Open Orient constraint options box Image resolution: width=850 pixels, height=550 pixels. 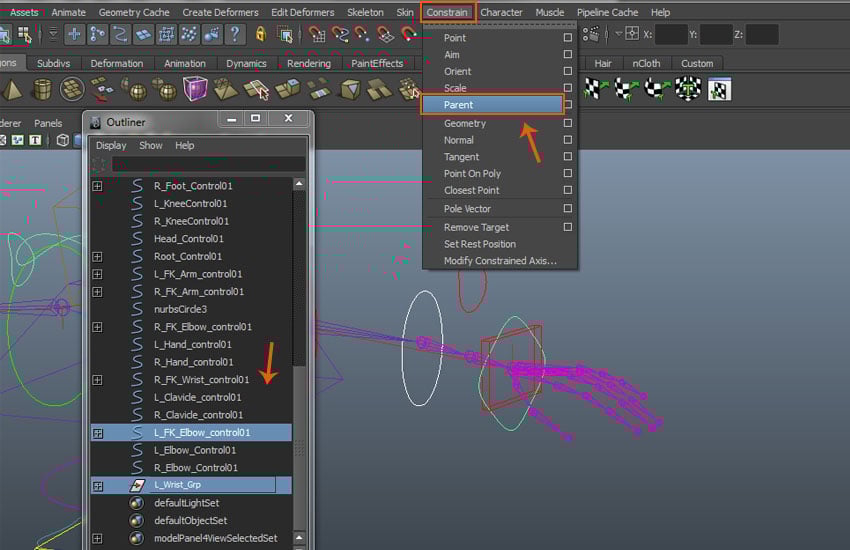568,72
